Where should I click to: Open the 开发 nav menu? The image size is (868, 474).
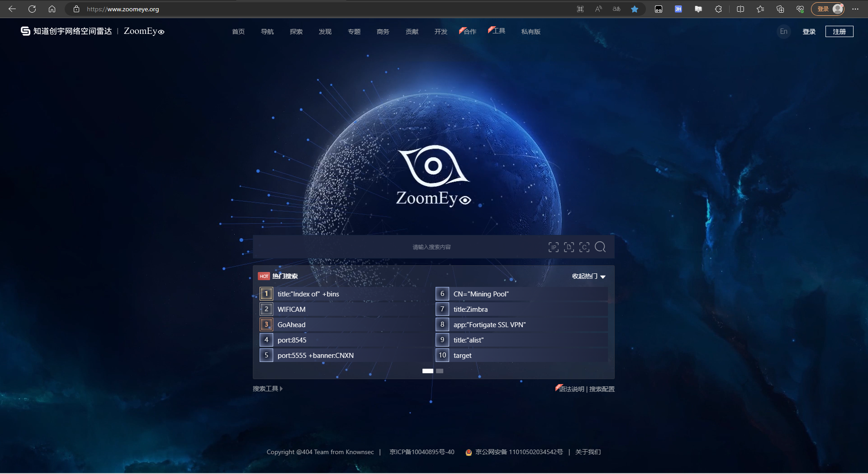tap(441, 32)
